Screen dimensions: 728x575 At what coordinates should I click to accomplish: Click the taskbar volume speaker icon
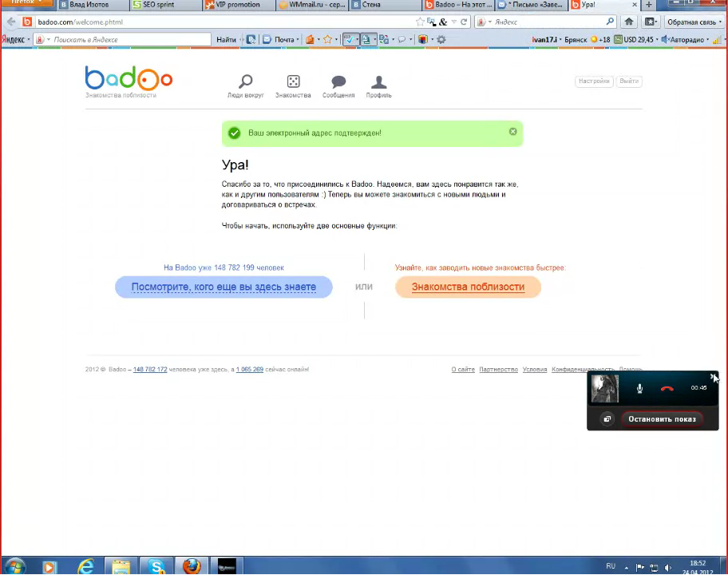[668, 567]
